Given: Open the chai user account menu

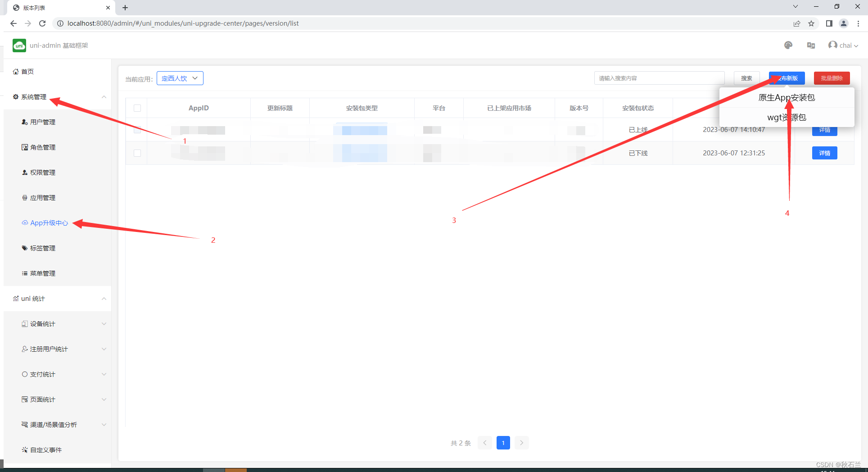Looking at the screenshot, I should [843, 45].
